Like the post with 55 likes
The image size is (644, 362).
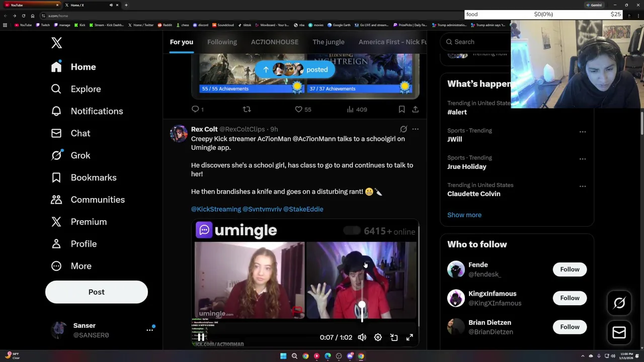[303, 109]
